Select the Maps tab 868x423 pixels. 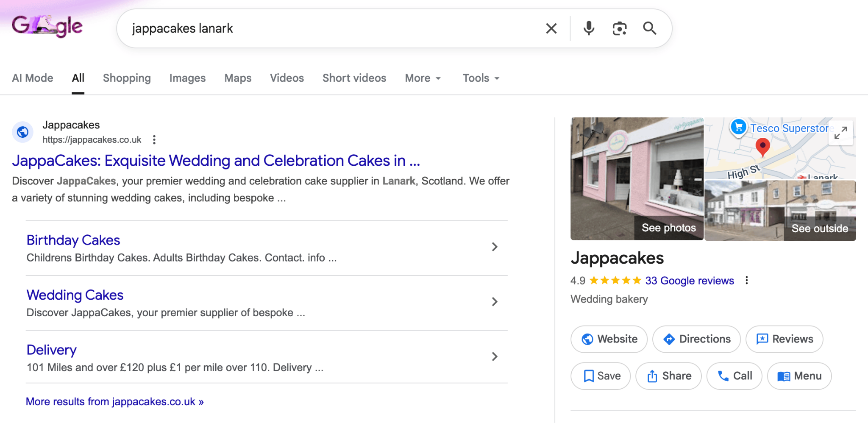[x=238, y=78]
